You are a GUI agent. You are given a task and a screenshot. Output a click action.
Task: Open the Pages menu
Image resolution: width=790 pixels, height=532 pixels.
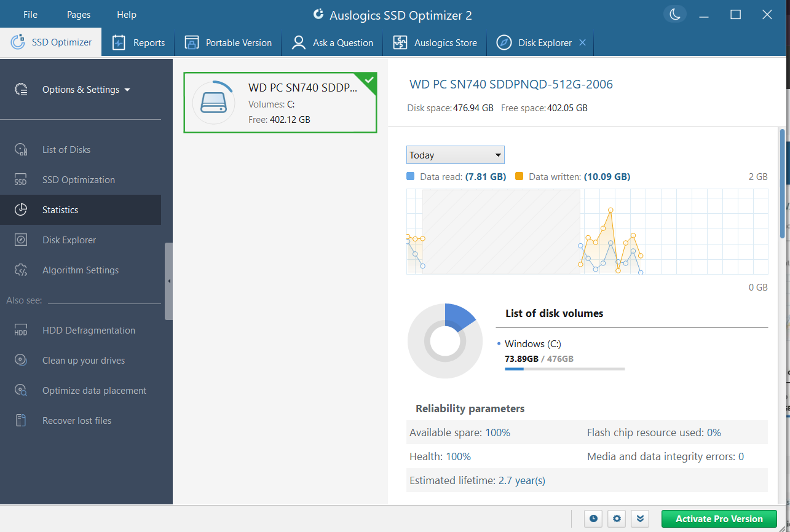tap(78, 14)
